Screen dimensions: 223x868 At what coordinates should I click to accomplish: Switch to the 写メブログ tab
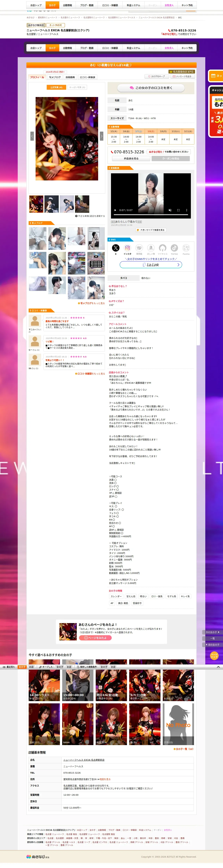tap(55, 77)
